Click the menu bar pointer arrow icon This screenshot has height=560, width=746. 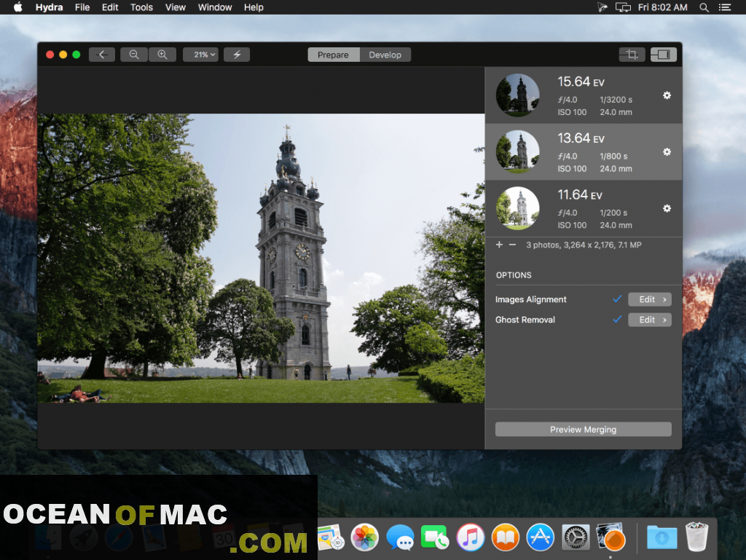[x=602, y=7]
